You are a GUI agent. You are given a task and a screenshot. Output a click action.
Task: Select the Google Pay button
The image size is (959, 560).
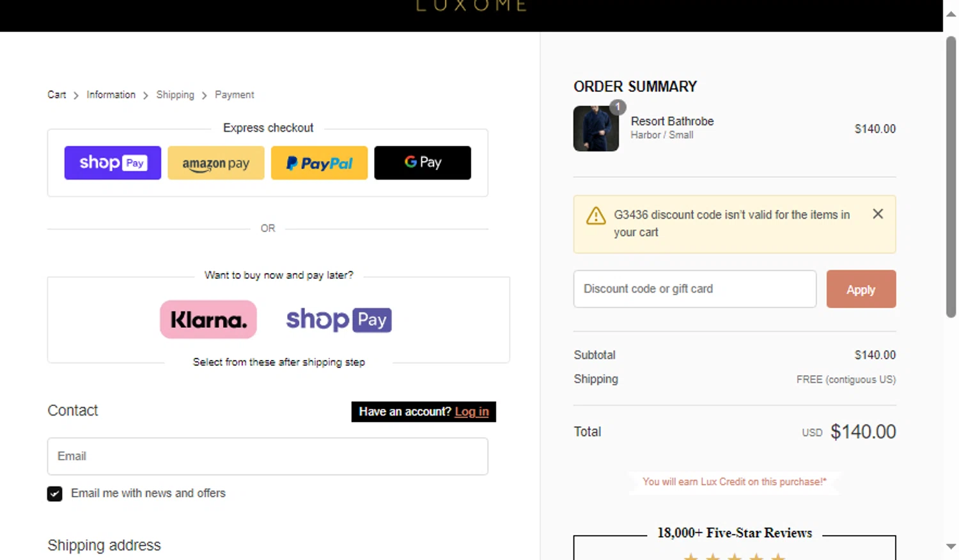click(x=423, y=162)
